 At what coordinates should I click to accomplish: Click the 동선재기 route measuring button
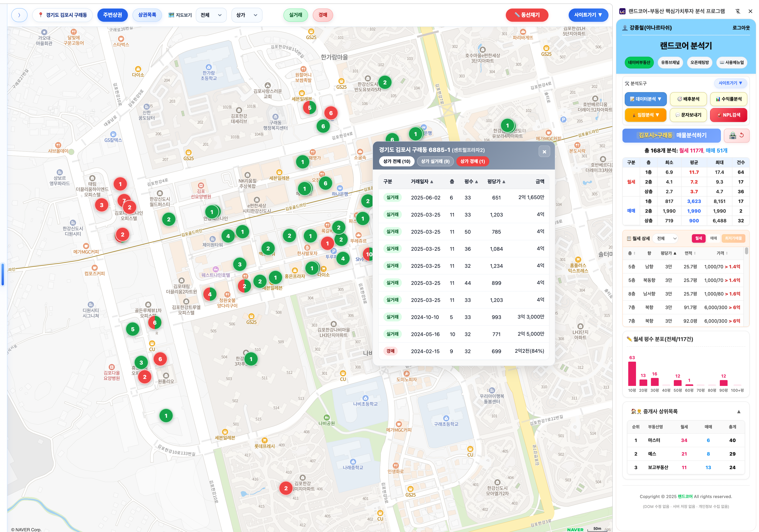coord(527,15)
